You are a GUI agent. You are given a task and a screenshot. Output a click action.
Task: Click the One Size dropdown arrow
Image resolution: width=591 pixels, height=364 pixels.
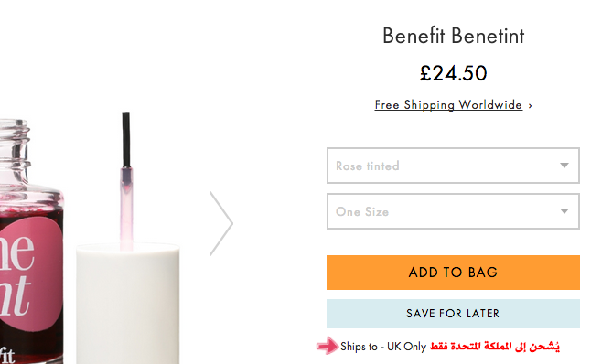tap(564, 211)
